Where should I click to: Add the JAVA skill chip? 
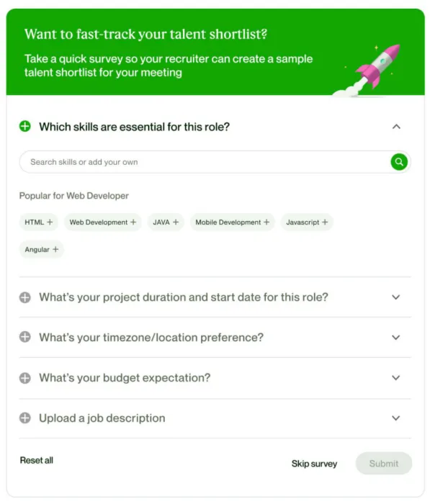(166, 222)
